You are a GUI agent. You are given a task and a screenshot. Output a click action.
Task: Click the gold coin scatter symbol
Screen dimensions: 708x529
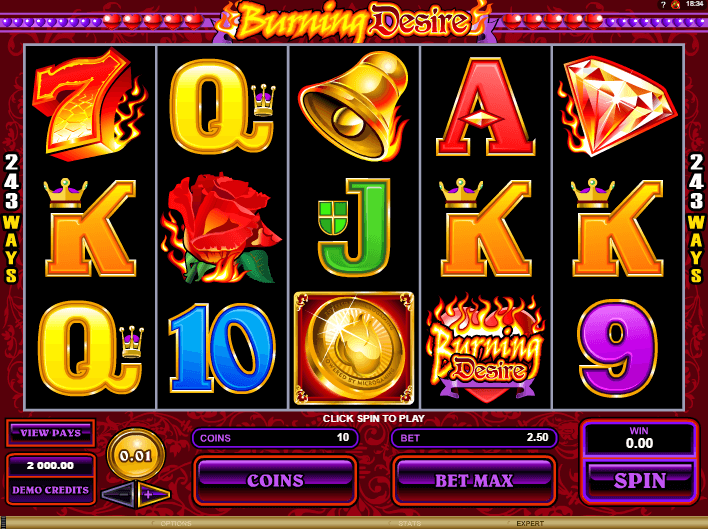point(354,348)
